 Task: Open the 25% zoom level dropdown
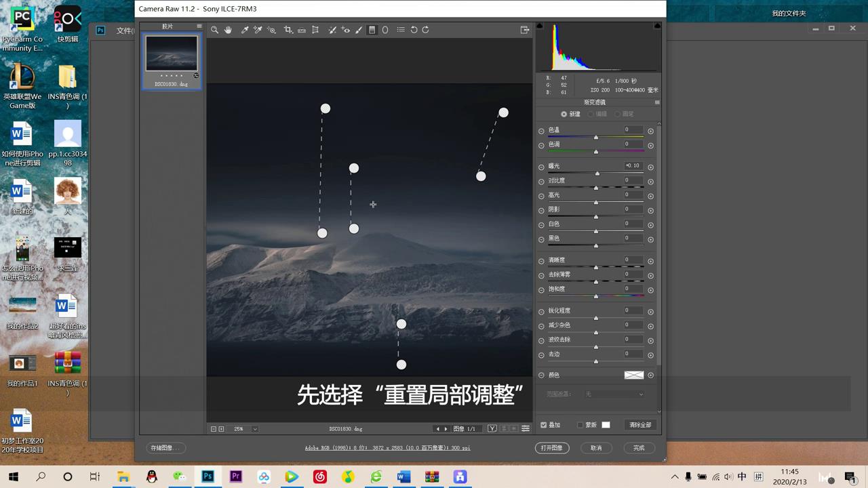(254, 428)
